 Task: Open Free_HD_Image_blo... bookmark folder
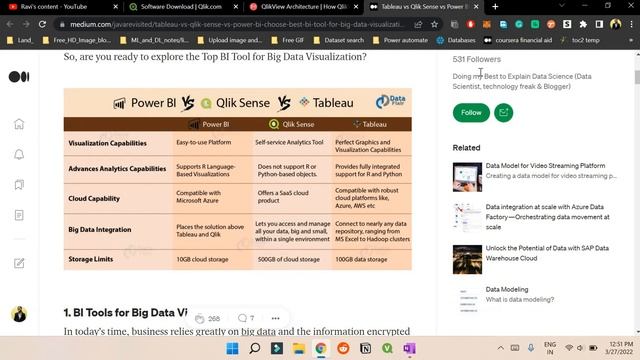[76, 40]
